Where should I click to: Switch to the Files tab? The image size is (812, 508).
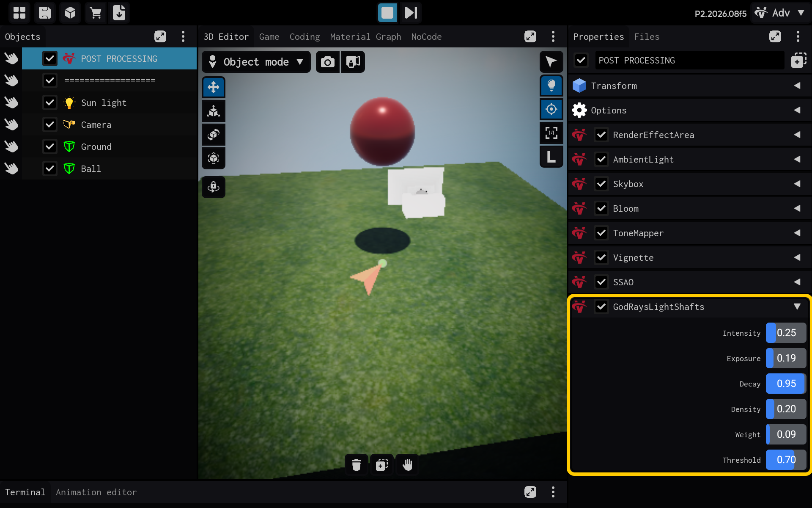tap(647, 37)
